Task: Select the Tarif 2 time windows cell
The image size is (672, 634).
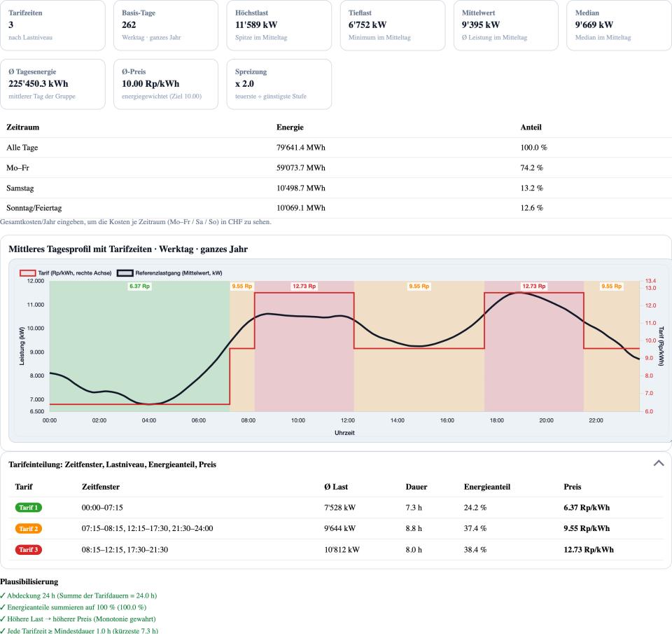Action: coord(148,528)
